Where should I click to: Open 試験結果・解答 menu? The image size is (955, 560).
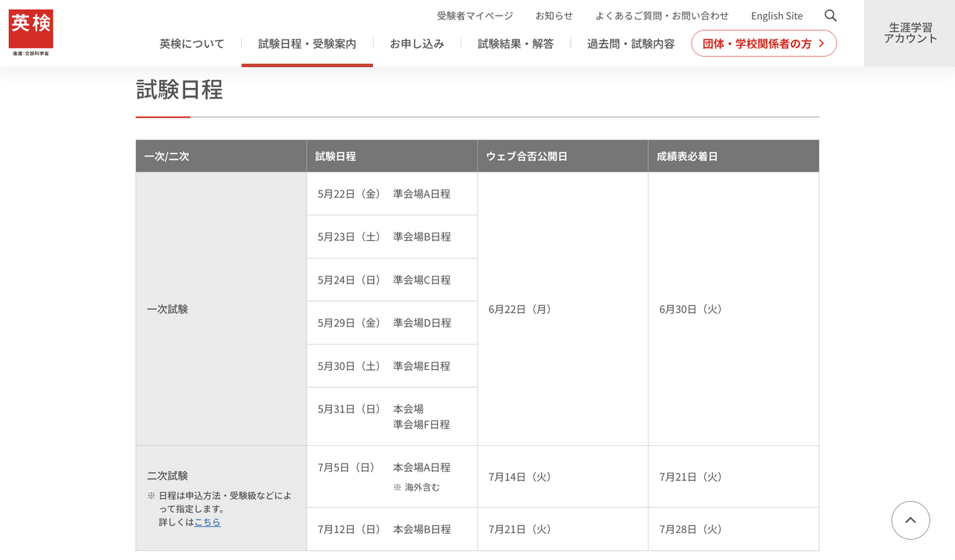516,44
